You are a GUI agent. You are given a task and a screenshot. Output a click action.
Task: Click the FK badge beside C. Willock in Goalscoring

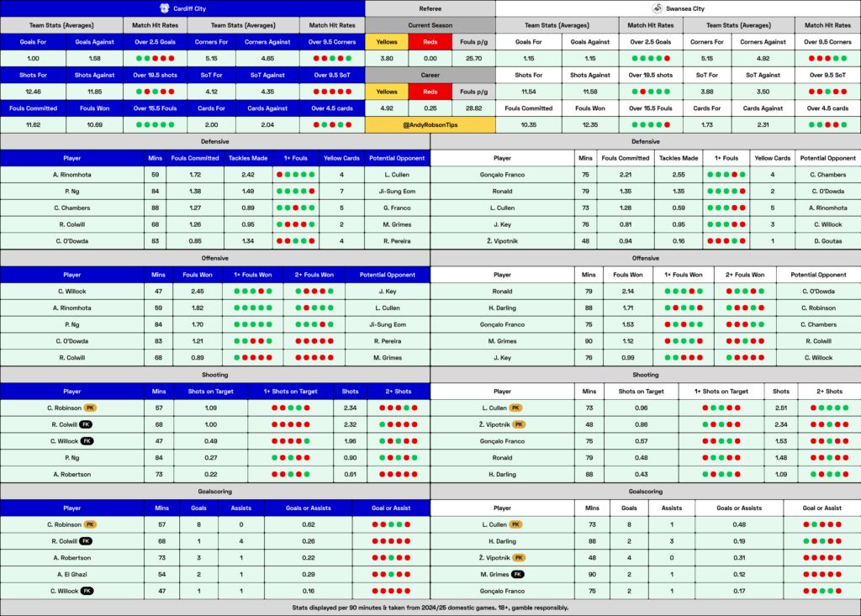87,591
